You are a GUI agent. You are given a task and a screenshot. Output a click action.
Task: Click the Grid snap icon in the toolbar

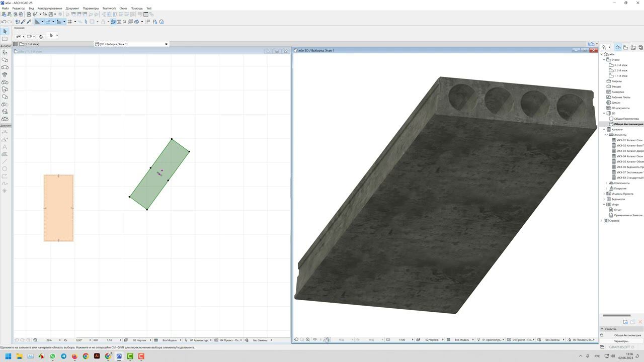pos(70,22)
